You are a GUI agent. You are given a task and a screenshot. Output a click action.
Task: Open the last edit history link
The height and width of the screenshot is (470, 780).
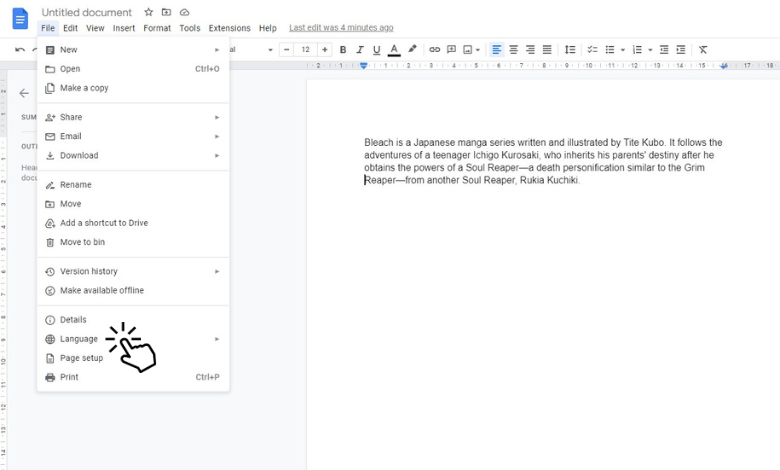[x=341, y=28]
